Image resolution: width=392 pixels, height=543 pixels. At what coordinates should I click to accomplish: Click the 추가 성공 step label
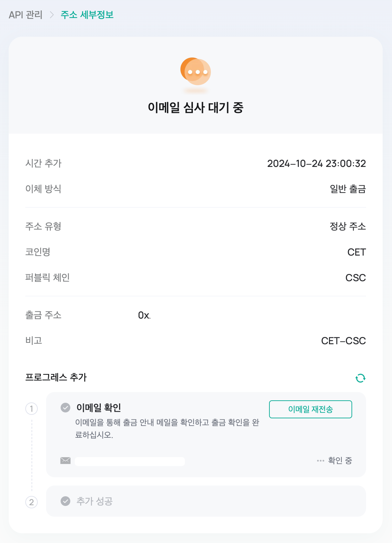95,501
